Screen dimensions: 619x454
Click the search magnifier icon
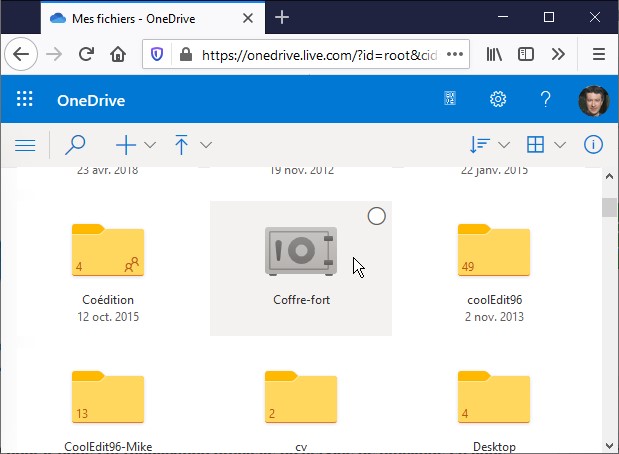[75, 145]
